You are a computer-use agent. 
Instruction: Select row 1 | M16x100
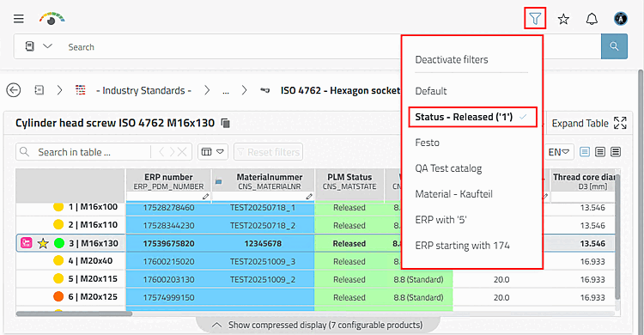click(x=93, y=207)
